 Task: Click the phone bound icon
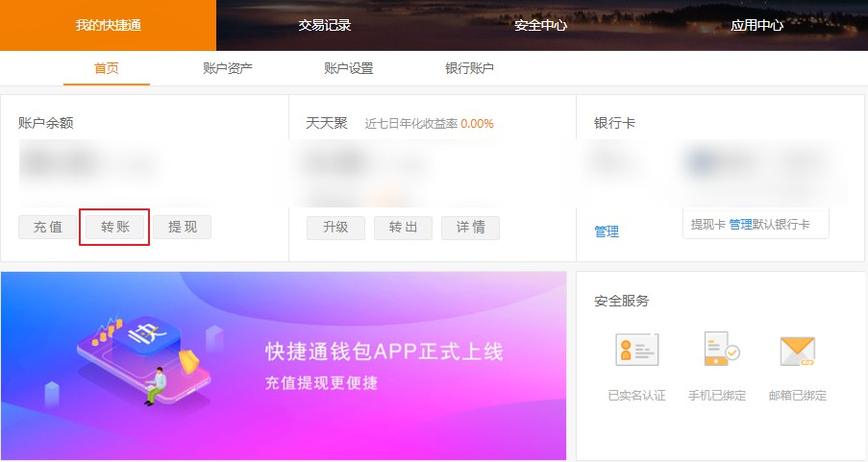(x=720, y=351)
